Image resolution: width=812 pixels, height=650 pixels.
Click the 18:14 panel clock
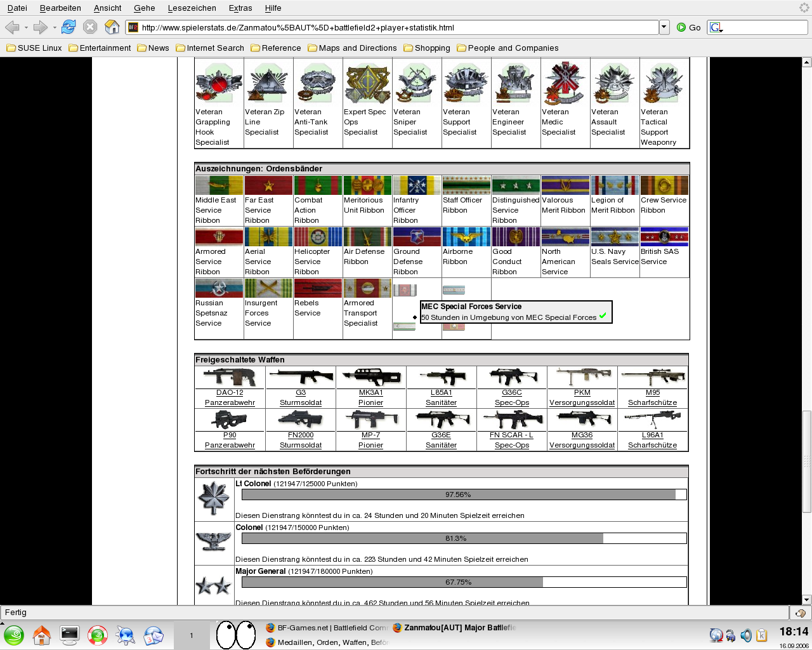click(794, 632)
